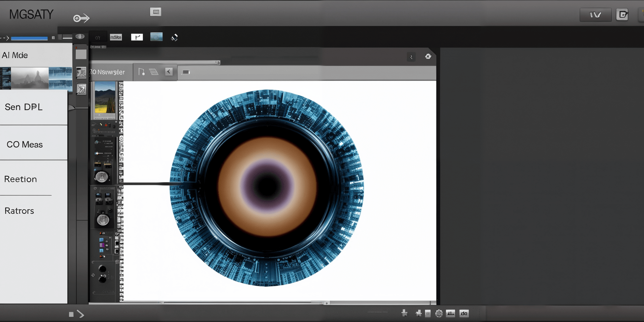
Task: Expand the play arrow at bottom left
Action: pyautogui.click(x=81, y=314)
